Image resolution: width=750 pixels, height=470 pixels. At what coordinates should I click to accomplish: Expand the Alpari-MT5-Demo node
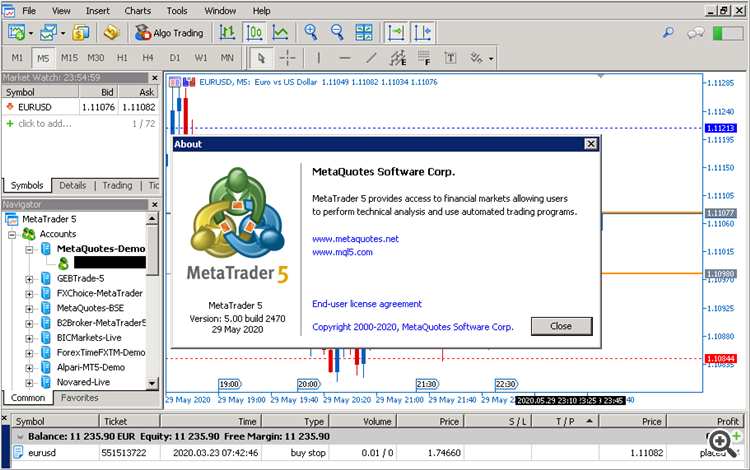29,368
